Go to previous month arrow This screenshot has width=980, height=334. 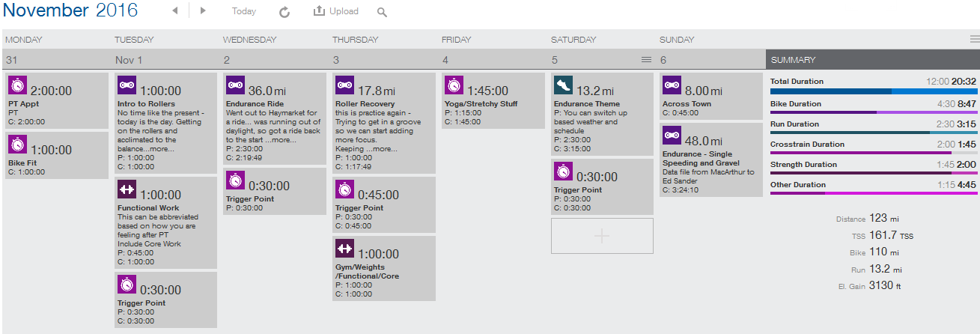(x=175, y=11)
